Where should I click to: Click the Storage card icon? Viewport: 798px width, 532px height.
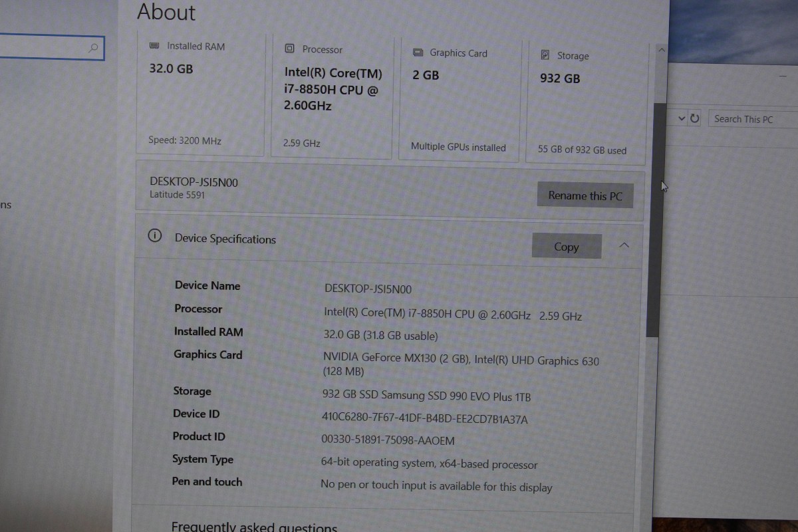(x=545, y=55)
